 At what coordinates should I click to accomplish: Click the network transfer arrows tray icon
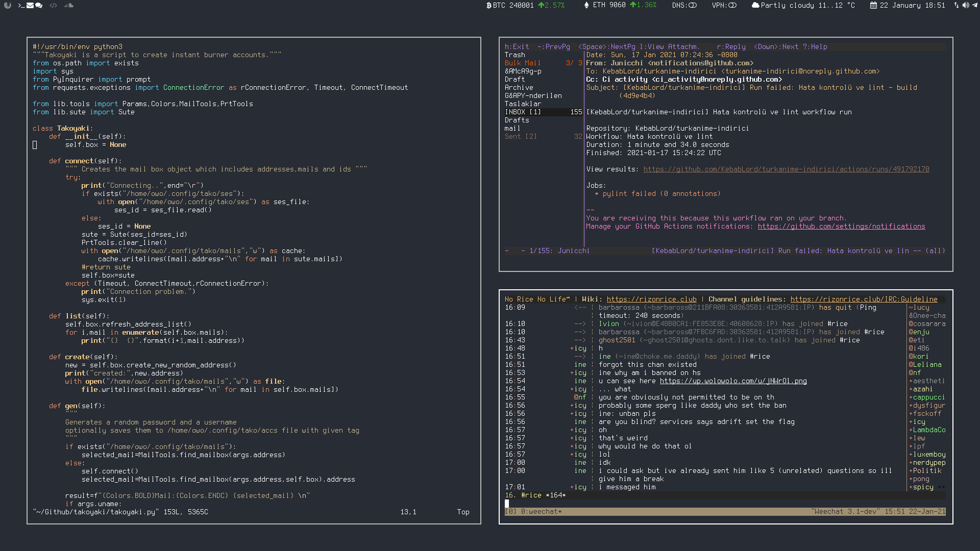(x=957, y=5)
